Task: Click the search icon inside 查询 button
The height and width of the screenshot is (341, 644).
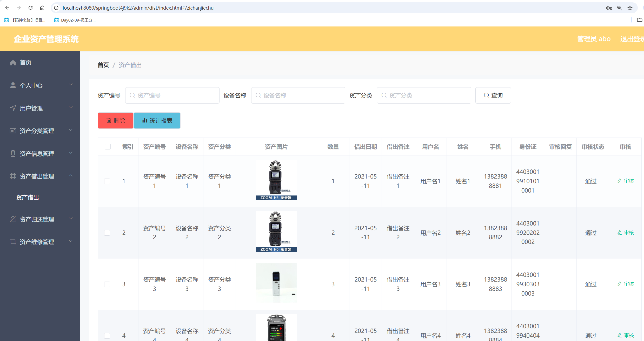Action: (x=486, y=95)
